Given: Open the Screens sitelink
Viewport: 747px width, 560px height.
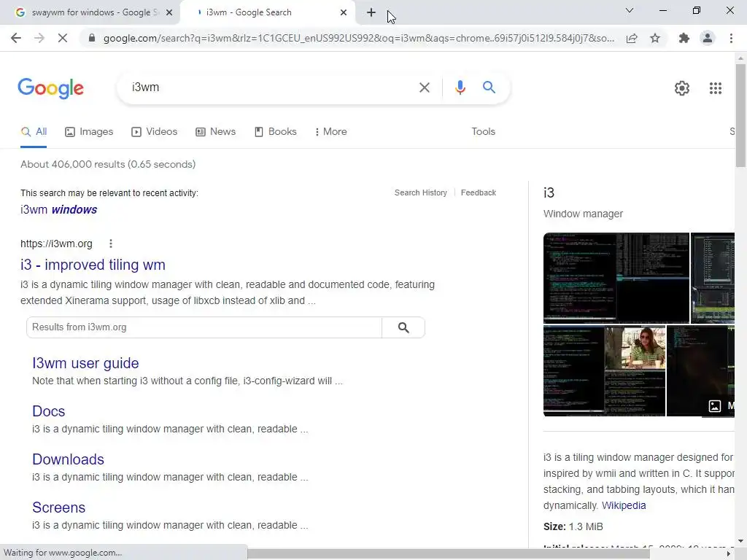Looking at the screenshot, I should pyautogui.click(x=58, y=507).
